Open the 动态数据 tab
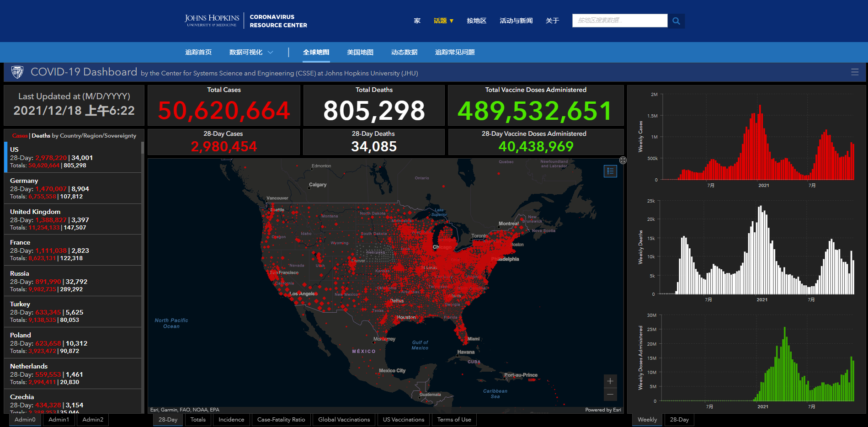The height and width of the screenshot is (427, 868). 404,52
